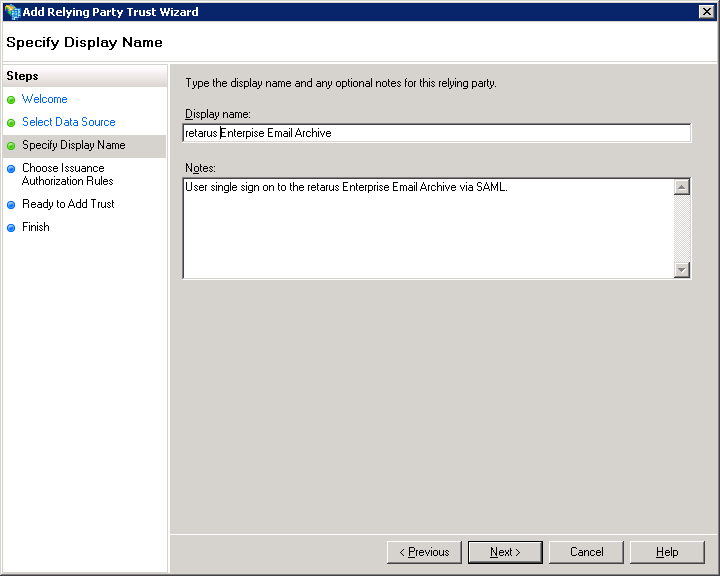Open Help for this wizard
The width and height of the screenshot is (720, 576).
(667, 552)
